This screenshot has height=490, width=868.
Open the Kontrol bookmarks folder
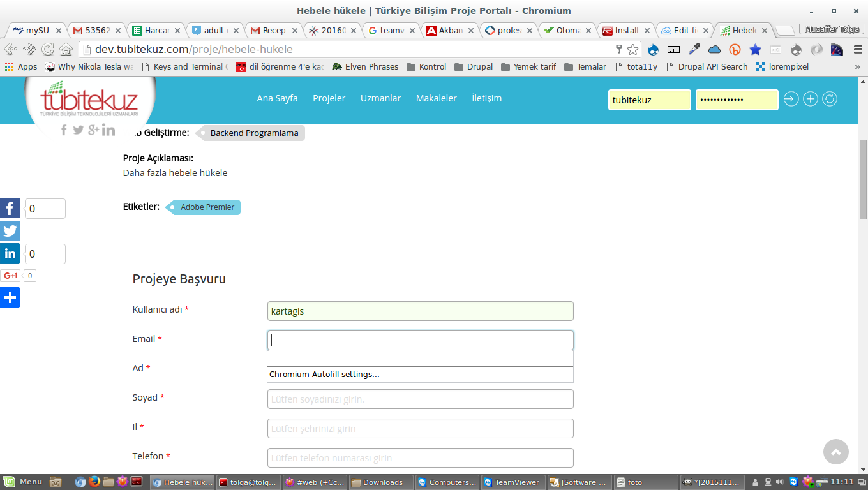(x=426, y=66)
